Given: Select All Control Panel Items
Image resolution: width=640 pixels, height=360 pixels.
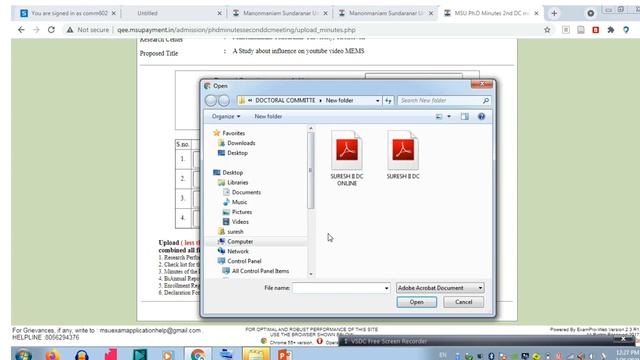Looking at the screenshot, I should pos(260,271).
